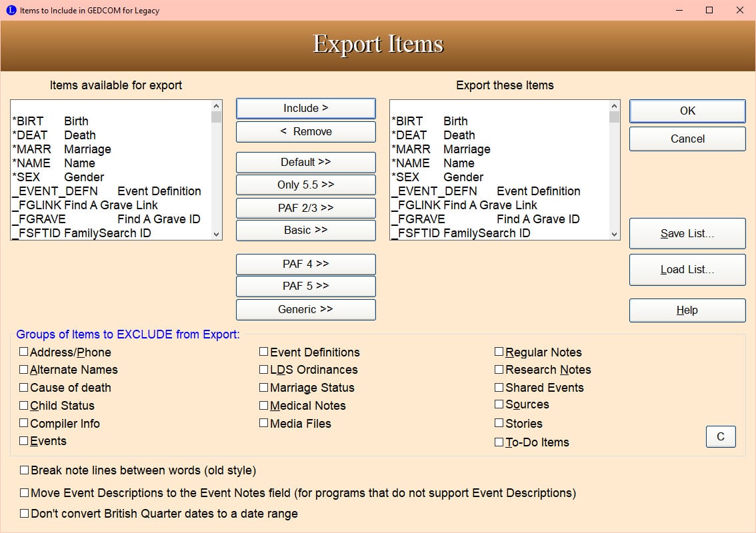756x533 pixels.
Task: Select the PAF 5 >> preset
Action: (x=305, y=286)
